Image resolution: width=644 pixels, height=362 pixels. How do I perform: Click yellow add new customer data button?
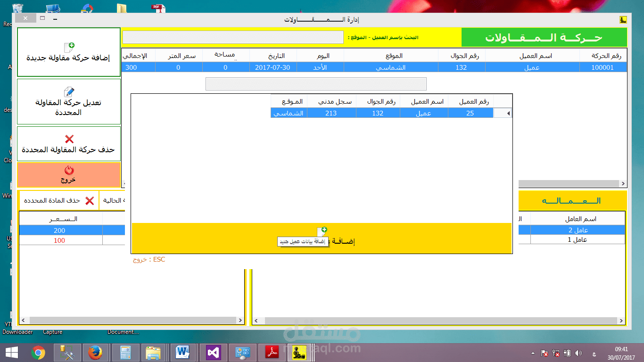click(322, 238)
